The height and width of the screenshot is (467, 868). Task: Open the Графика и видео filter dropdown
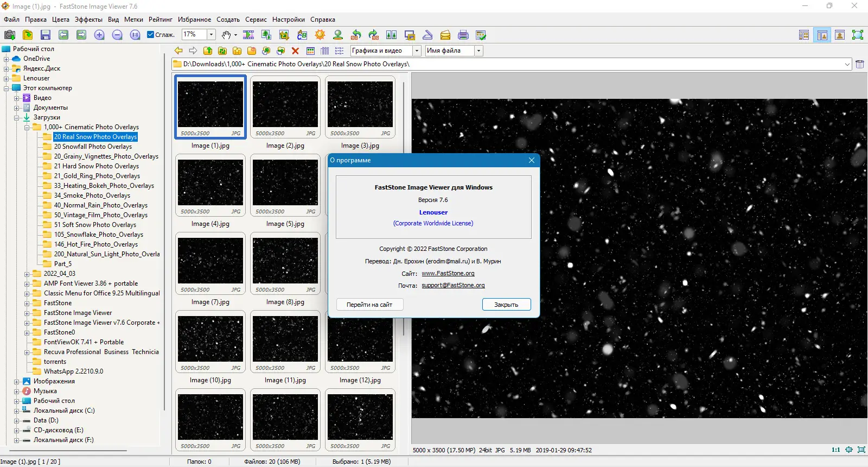(417, 51)
